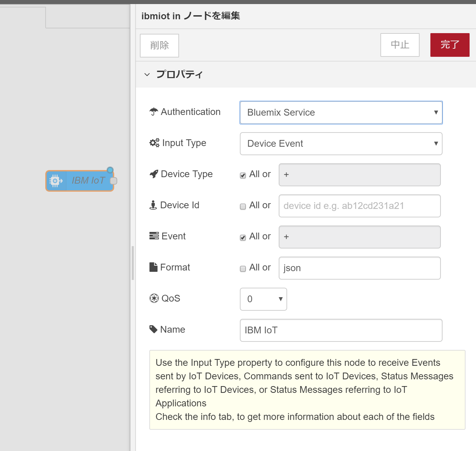Click the person icon beside Device Id

pyautogui.click(x=153, y=205)
